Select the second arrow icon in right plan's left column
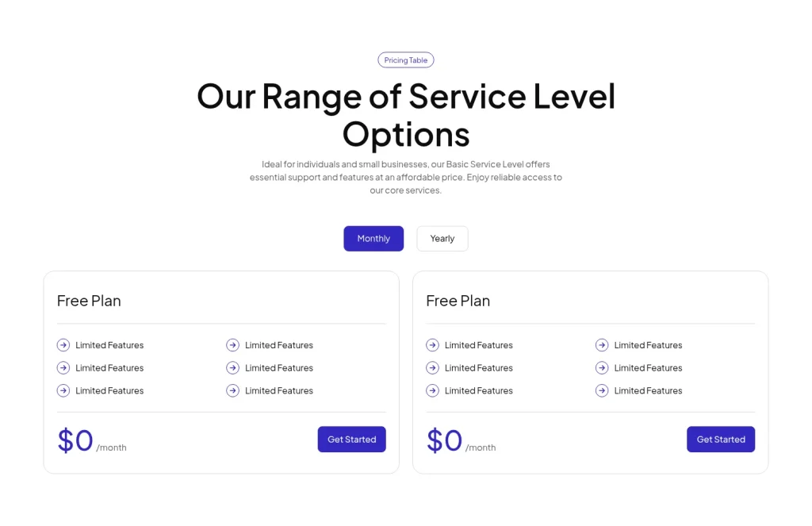Screen dimensions: 812x526 pos(433,367)
